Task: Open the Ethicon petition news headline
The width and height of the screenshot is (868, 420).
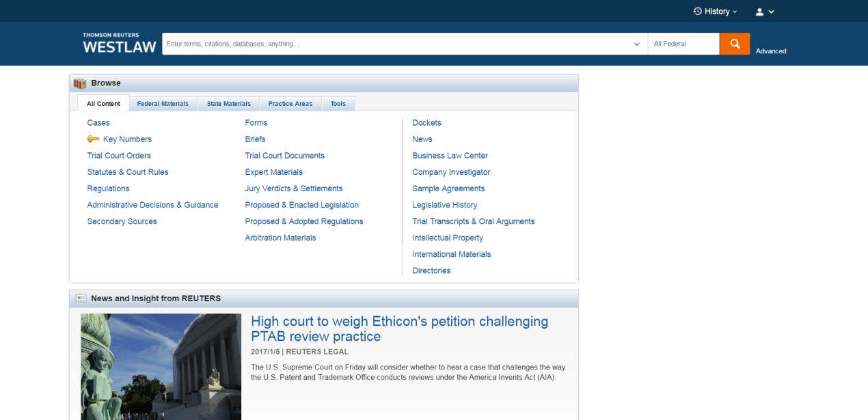Action: point(400,328)
